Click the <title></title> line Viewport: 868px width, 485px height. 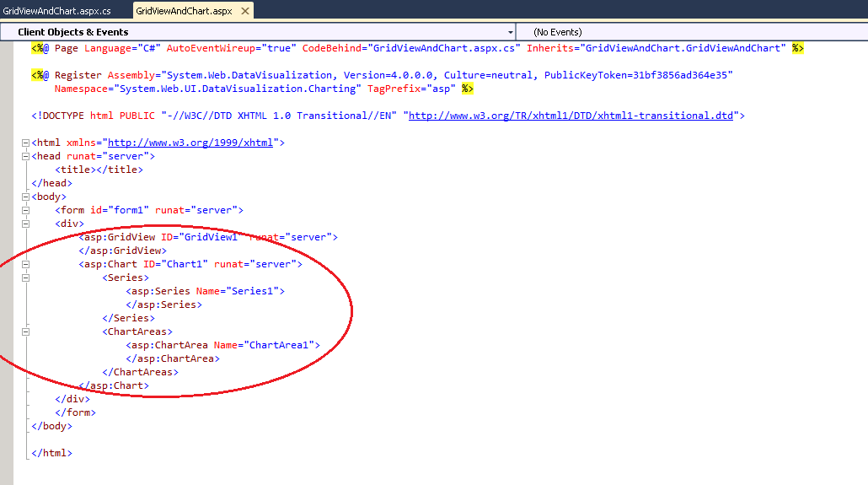pyautogui.click(x=99, y=170)
